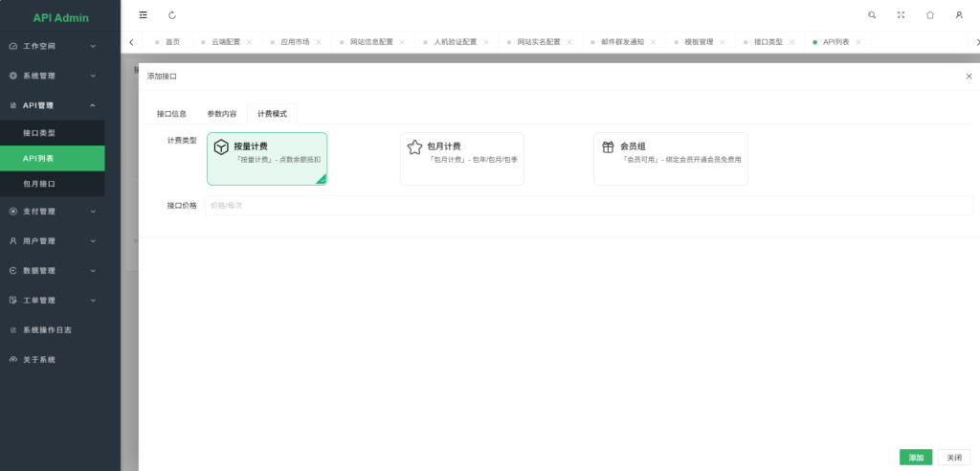Expand the 数据管理 menu chevron
The height and width of the screenshot is (471, 980).
coord(93,271)
